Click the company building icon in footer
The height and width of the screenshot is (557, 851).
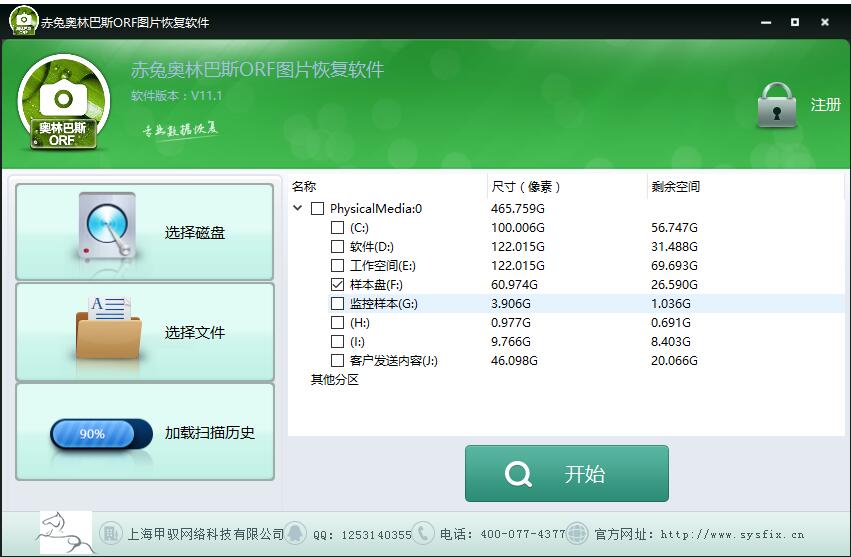pyautogui.click(x=111, y=534)
